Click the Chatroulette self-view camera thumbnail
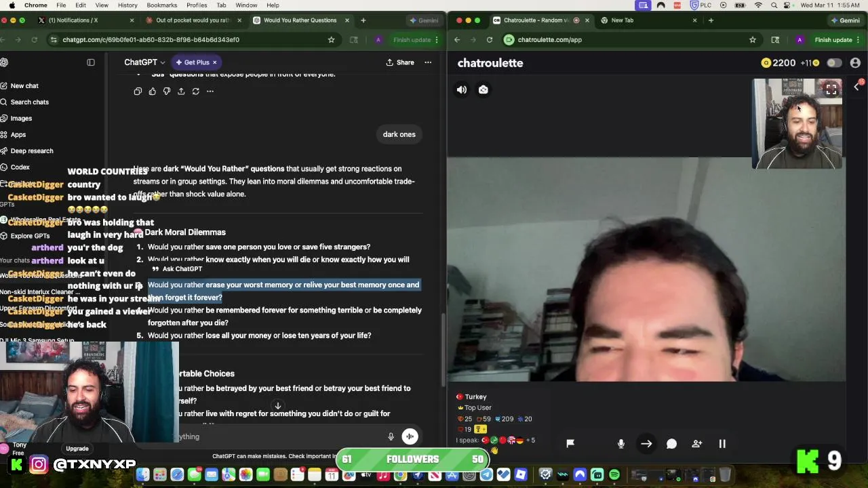Image resolution: width=868 pixels, height=488 pixels. (x=797, y=123)
